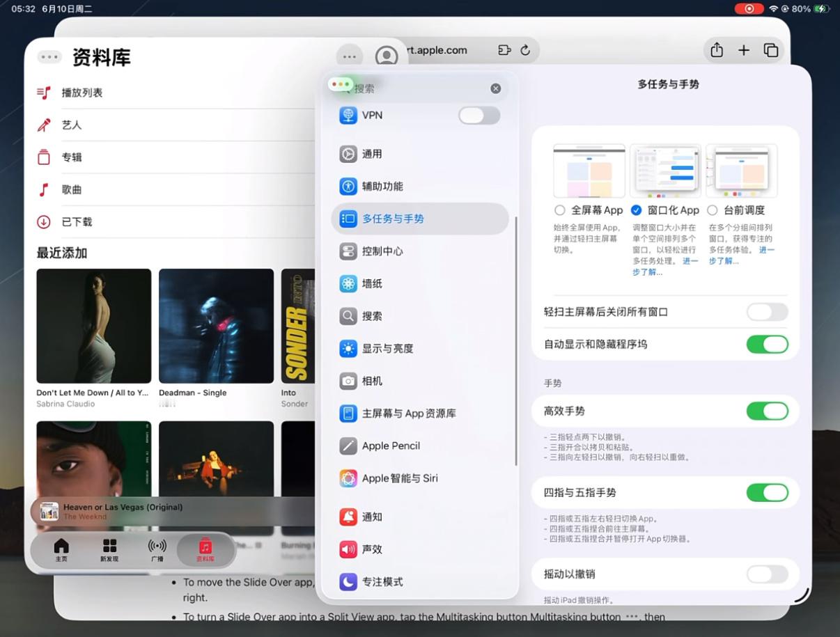Open the VPN settings icon

tap(348, 115)
